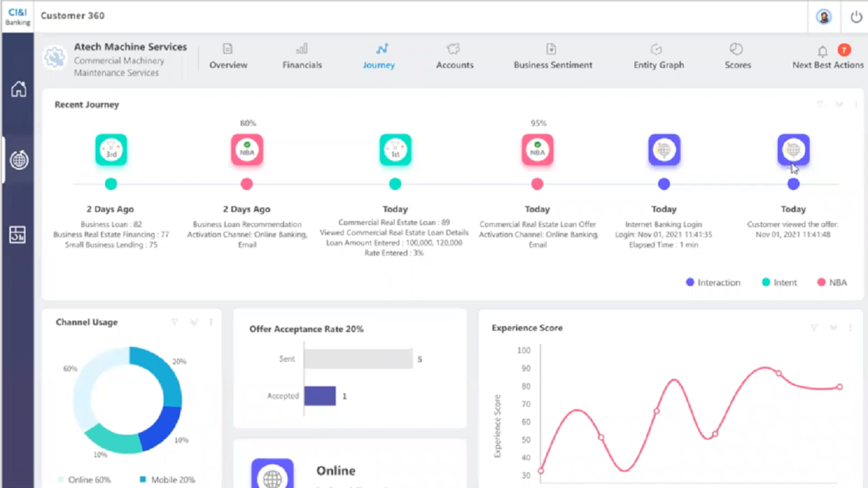Toggle the NBA legend item
The width and height of the screenshot is (868, 488).
click(832, 283)
